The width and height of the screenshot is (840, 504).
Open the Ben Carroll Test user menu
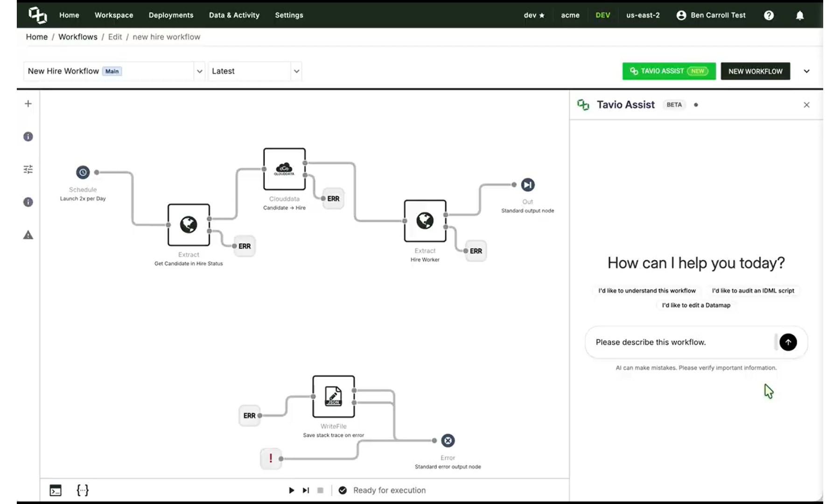711,15
